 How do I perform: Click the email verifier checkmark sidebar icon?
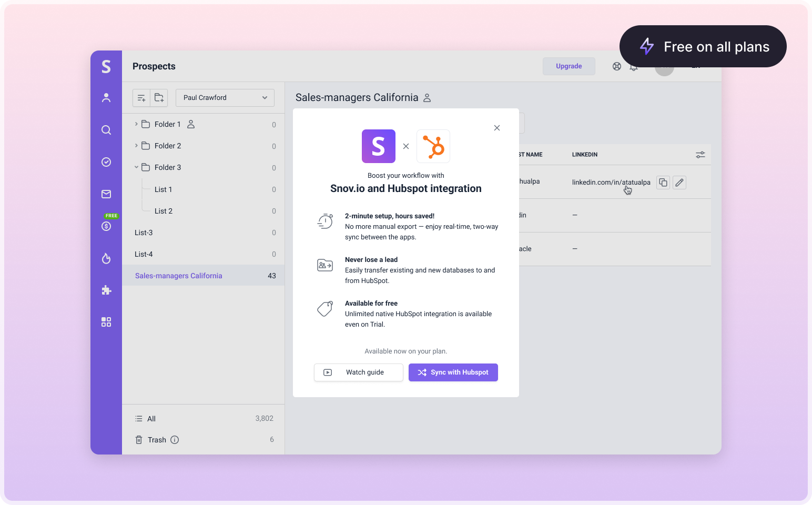[x=106, y=162]
